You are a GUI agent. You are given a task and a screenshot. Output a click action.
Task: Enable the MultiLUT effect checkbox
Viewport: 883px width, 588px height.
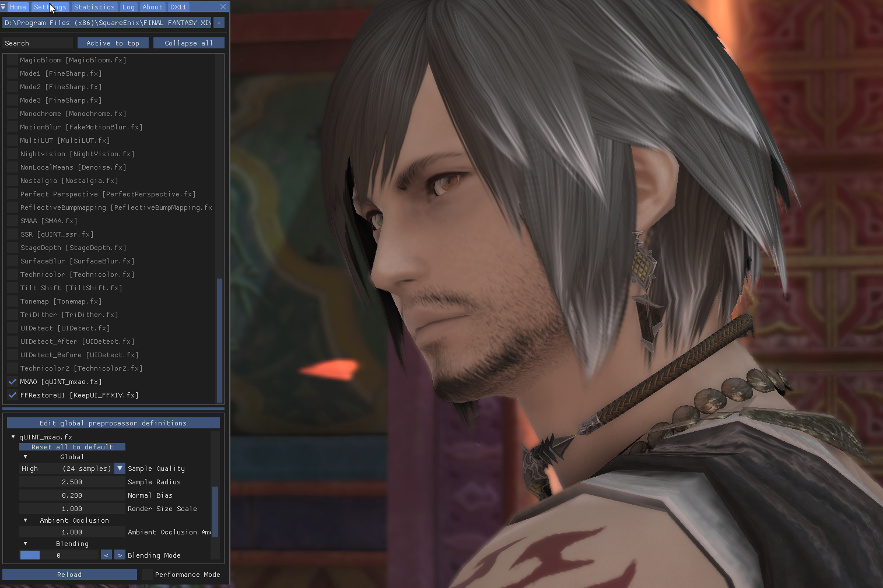12,140
